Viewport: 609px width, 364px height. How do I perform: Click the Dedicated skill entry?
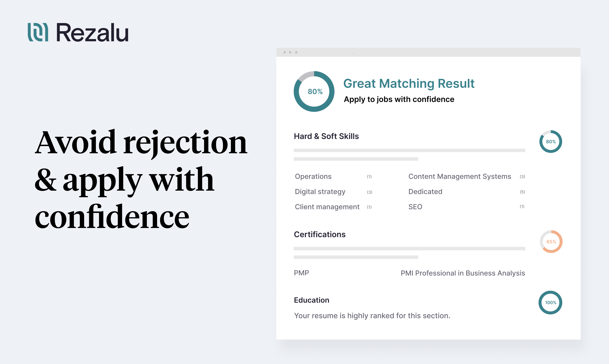pyautogui.click(x=425, y=192)
